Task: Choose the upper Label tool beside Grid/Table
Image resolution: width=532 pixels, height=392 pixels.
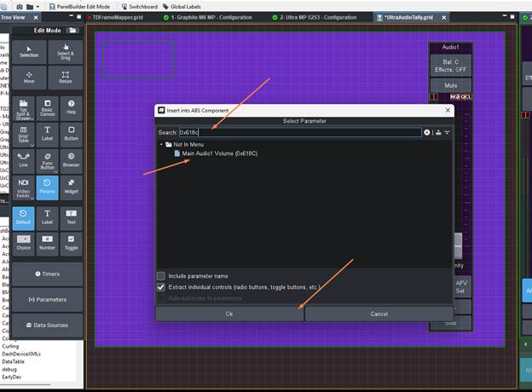Action: (x=47, y=135)
